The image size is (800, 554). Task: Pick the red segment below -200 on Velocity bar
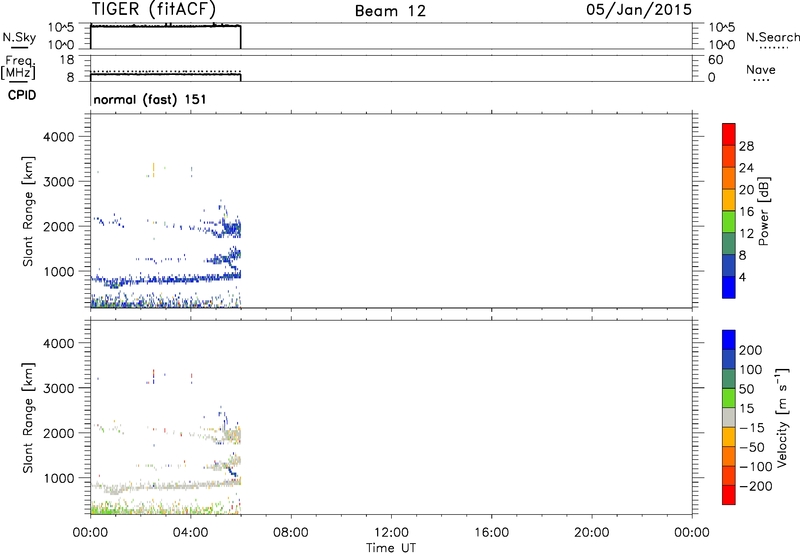(x=729, y=495)
